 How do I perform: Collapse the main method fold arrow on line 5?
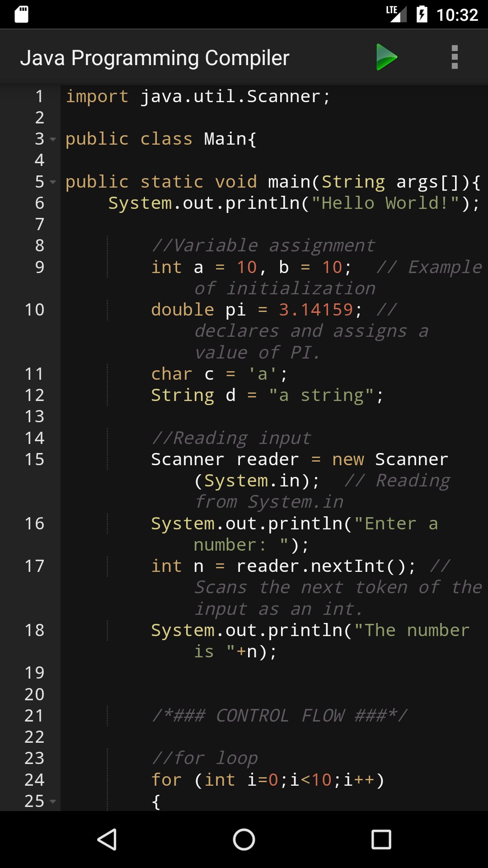pos(53,182)
